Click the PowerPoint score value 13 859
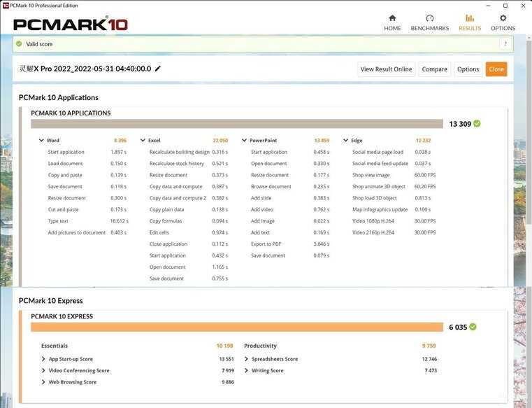 pyautogui.click(x=322, y=140)
